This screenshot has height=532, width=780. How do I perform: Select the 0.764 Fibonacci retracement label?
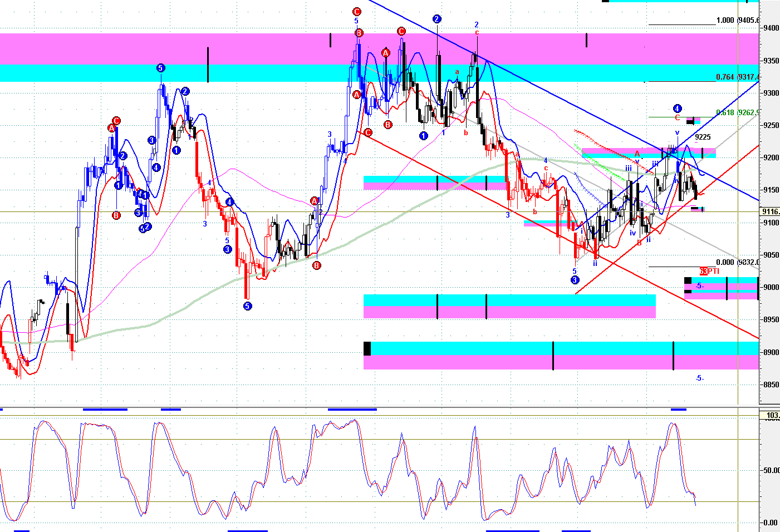point(725,77)
